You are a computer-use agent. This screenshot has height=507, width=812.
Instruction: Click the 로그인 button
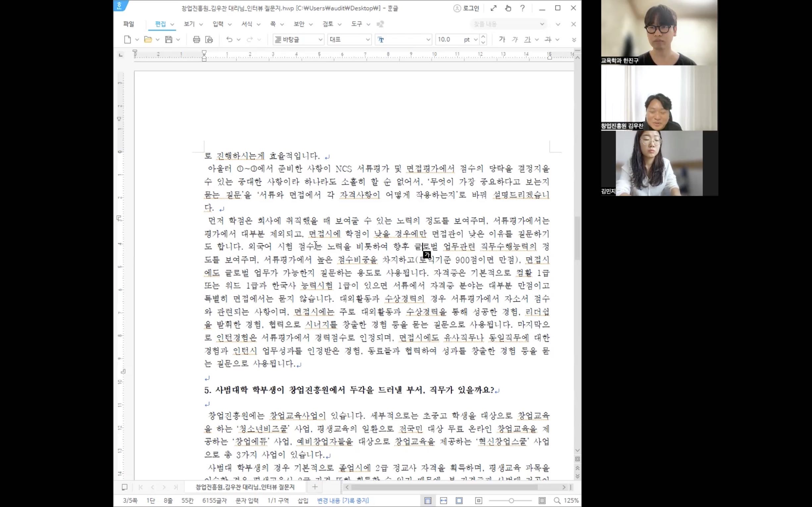coord(471,8)
